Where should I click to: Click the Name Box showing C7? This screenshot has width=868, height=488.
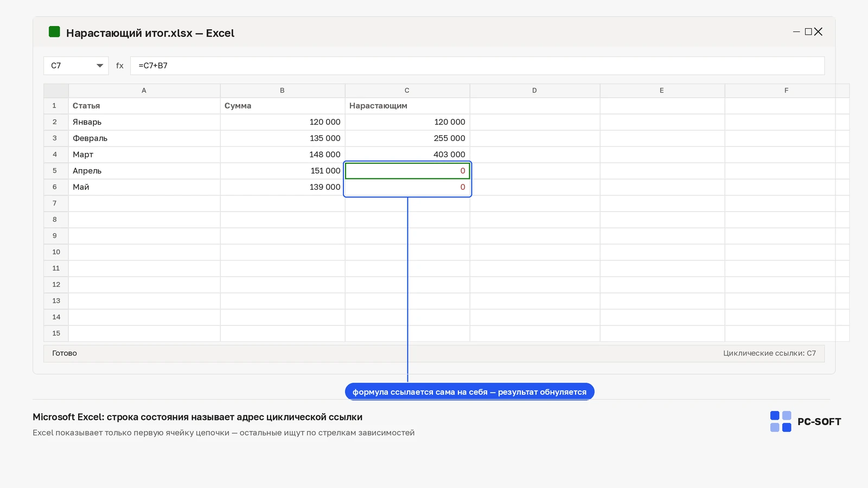pyautogui.click(x=76, y=66)
